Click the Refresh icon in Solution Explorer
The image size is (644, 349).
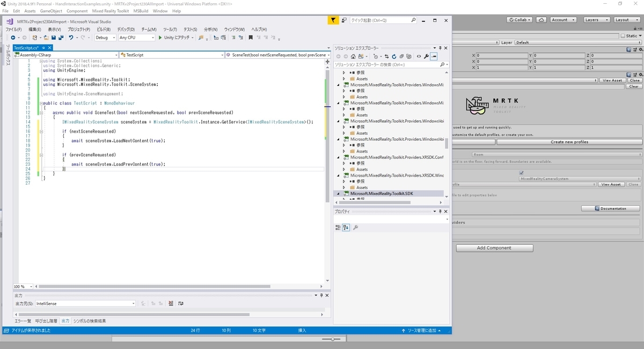[394, 56]
